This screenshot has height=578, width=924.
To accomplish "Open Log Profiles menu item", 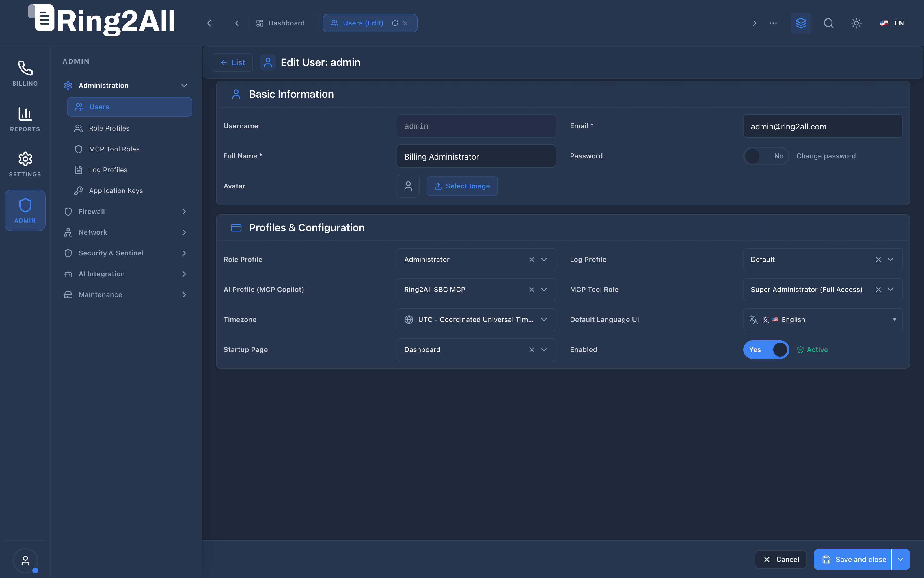I will [129, 170].
